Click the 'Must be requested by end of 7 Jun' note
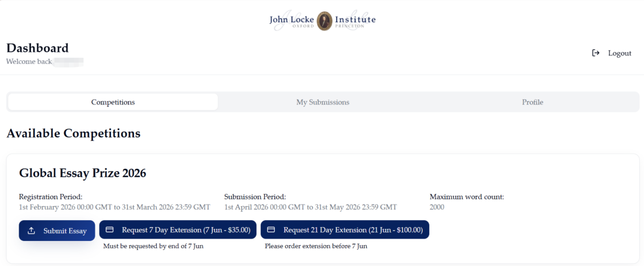 pyautogui.click(x=153, y=246)
